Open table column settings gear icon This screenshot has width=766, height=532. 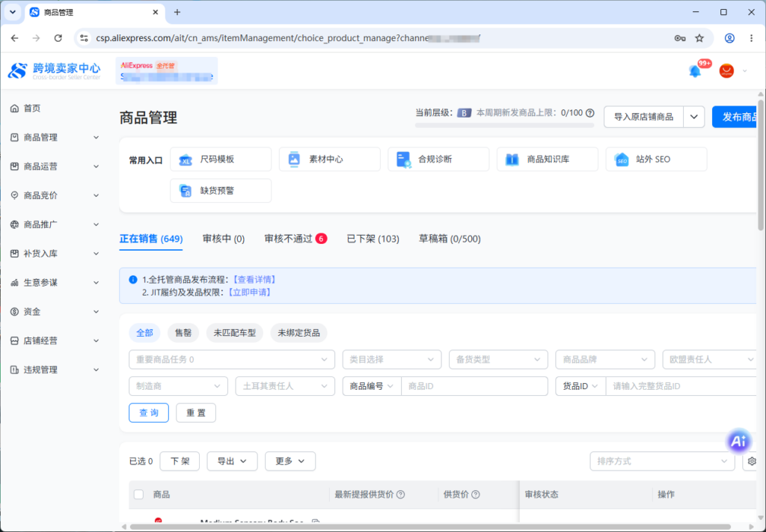click(752, 461)
